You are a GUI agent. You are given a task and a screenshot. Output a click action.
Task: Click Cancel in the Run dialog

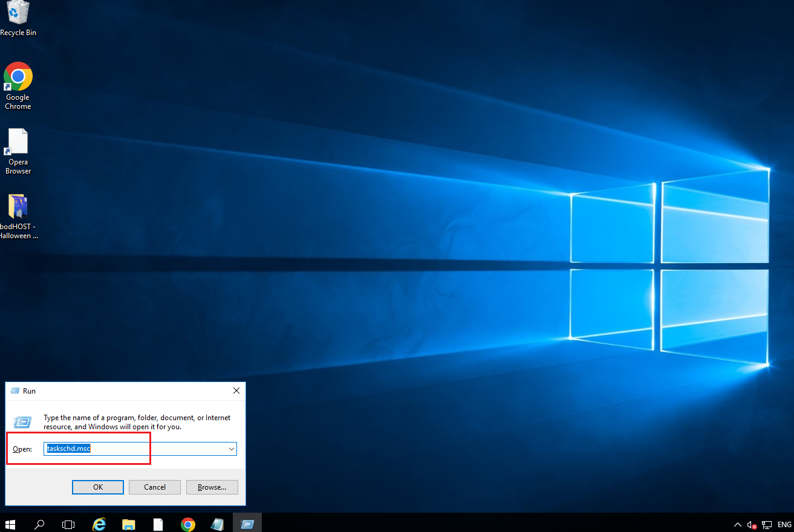click(x=155, y=487)
